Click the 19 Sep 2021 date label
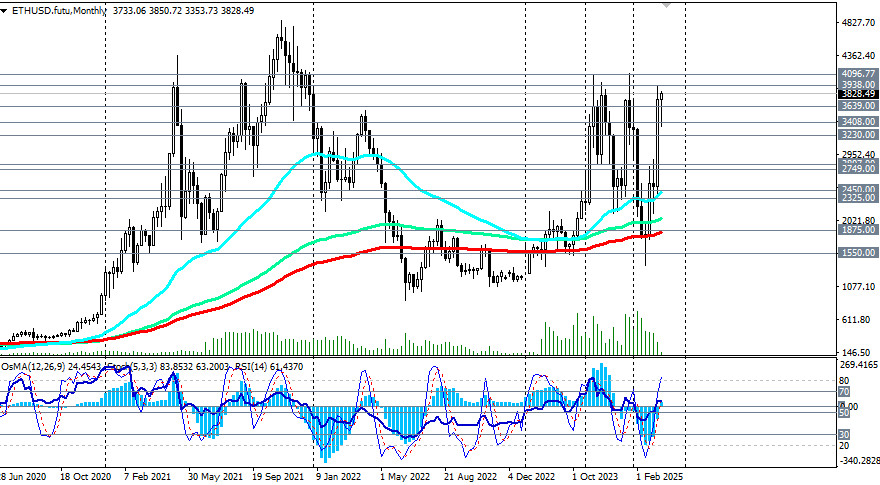This screenshot has height=485, width=880. tap(278, 477)
